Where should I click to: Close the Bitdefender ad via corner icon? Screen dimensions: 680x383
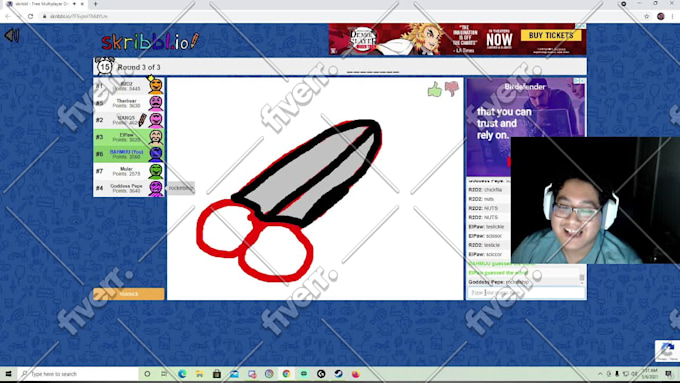582,81
